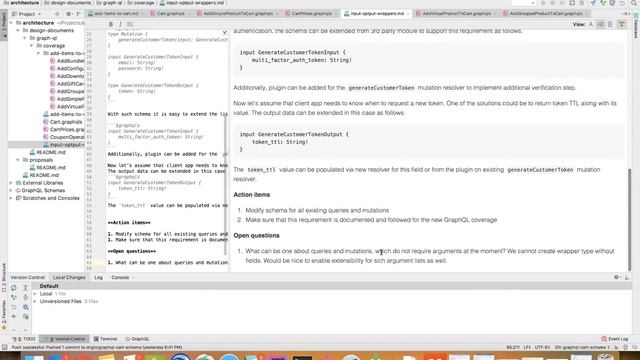
Task: Expand External Libraries node
Action: [11, 183]
